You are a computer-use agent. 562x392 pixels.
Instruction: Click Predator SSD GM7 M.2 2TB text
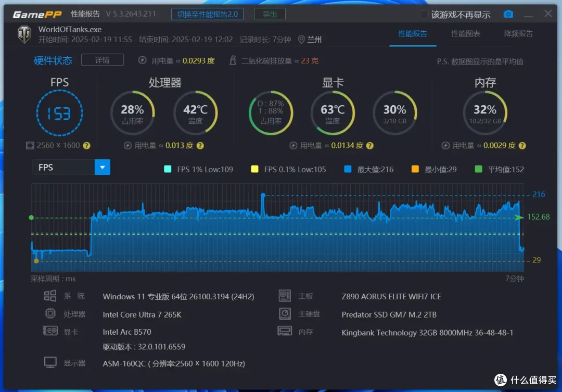[389, 314]
